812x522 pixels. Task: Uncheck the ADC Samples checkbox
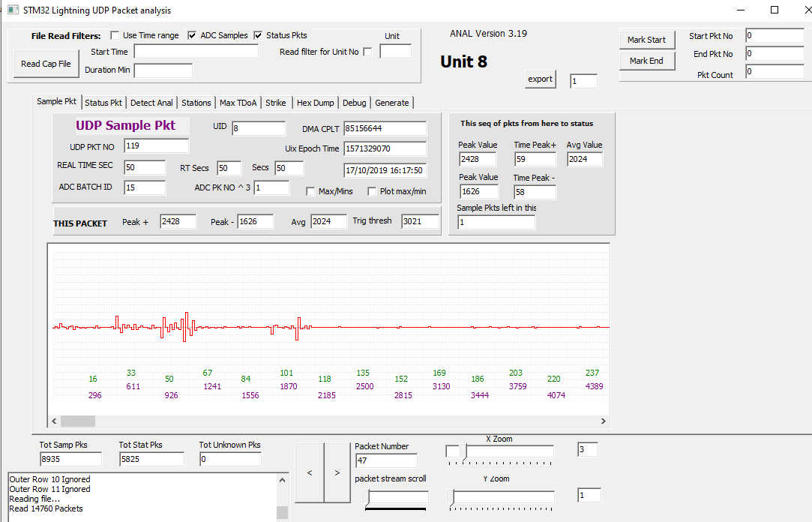click(x=192, y=35)
